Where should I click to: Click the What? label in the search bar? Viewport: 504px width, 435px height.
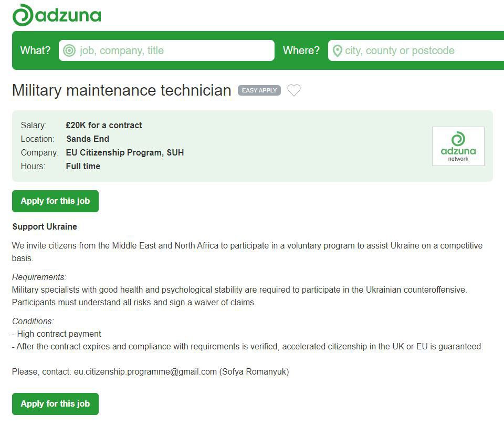(x=35, y=50)
